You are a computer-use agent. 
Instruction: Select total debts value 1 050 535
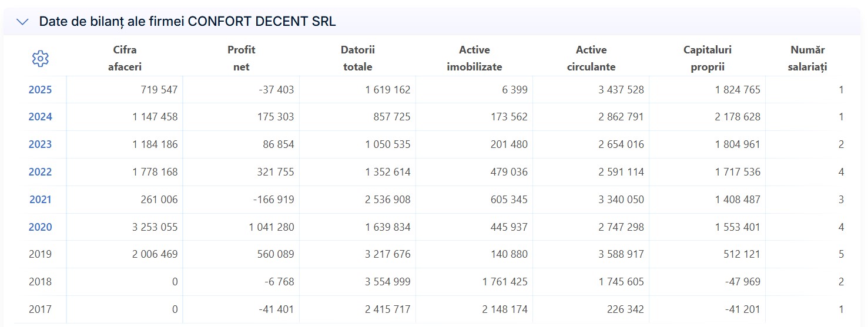pyautogui.click(x=387, y=144)
